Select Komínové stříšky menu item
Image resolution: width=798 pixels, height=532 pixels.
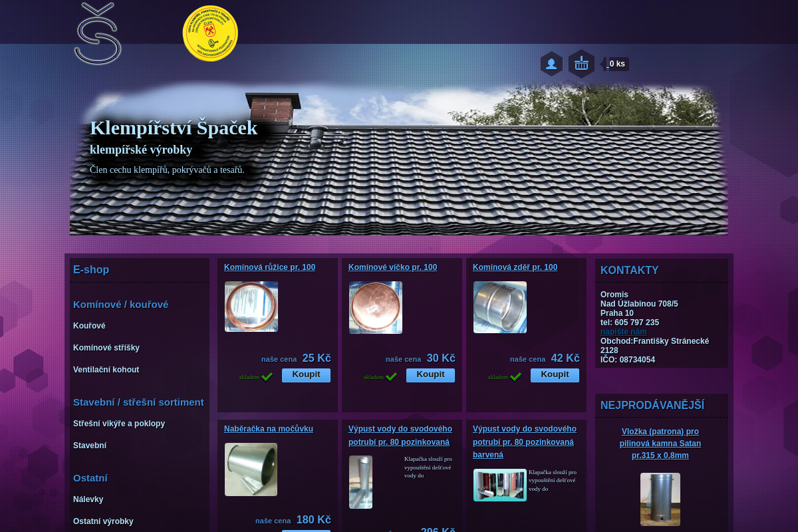(106, 348)
